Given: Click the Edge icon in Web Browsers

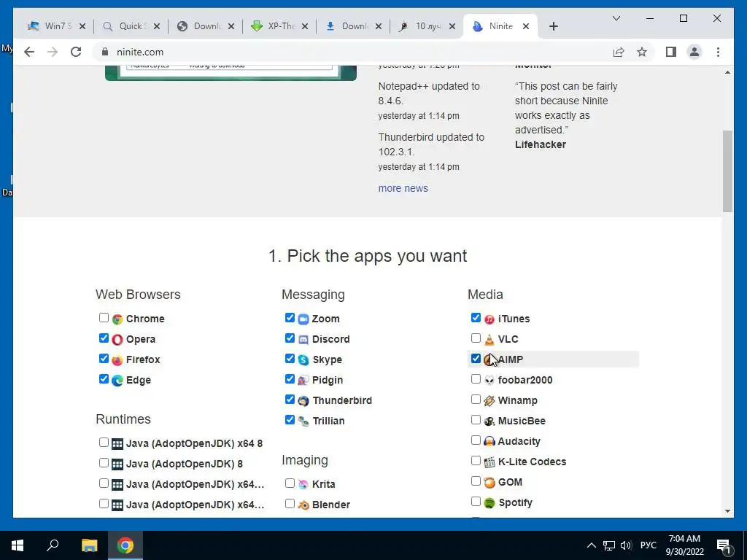Looking at the screenshot, I should 117,381.
